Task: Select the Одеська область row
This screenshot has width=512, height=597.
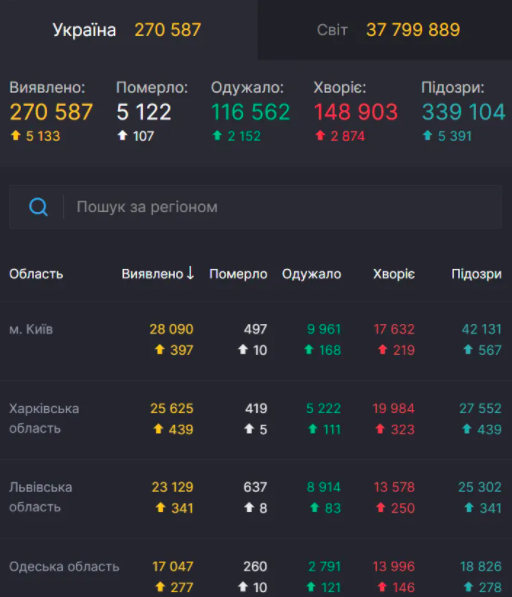Action: tap(256, 568)
